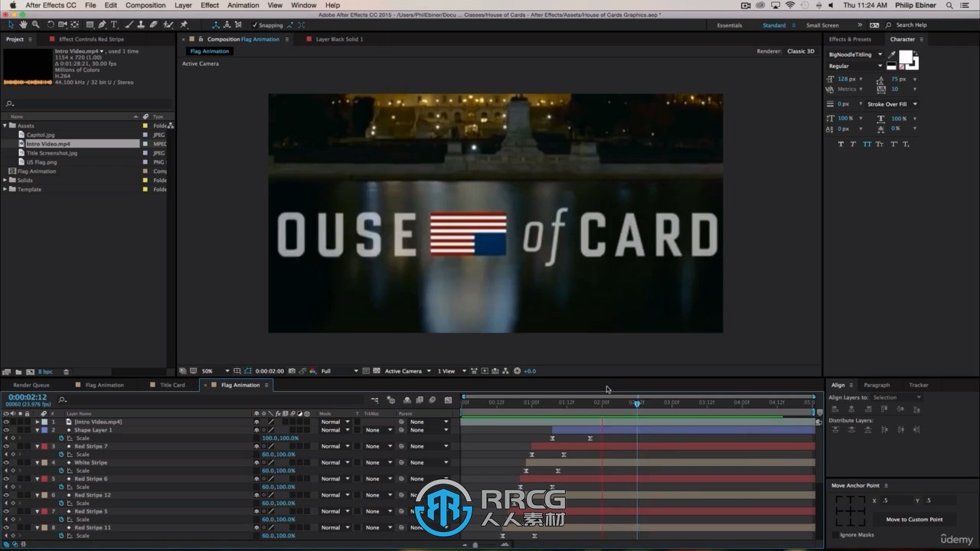Image resolution: width=980 pixels, height=551 pixels.
Task: Toggle Small Caps text style
Action: pyautogui.click(x=879, y=144)
